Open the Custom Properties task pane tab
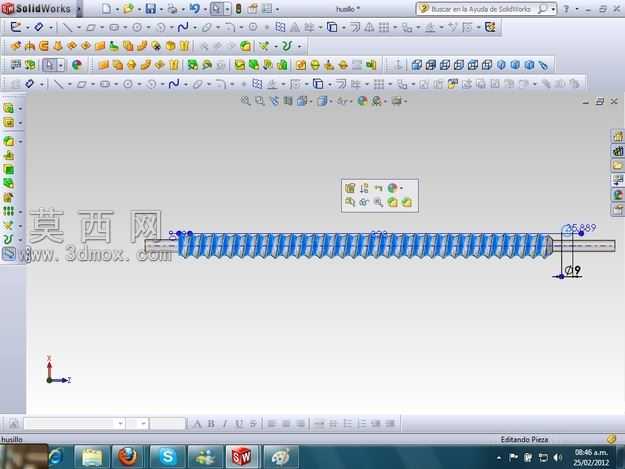Image resolution: width=625 pixels, height=469 pixels. point(618,210)
